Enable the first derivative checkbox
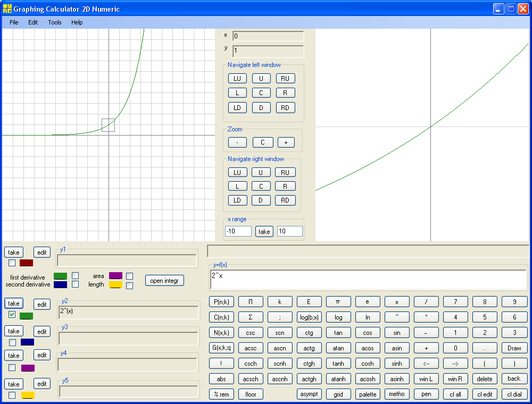Viewport: 532px width, 404px height. 76,275
